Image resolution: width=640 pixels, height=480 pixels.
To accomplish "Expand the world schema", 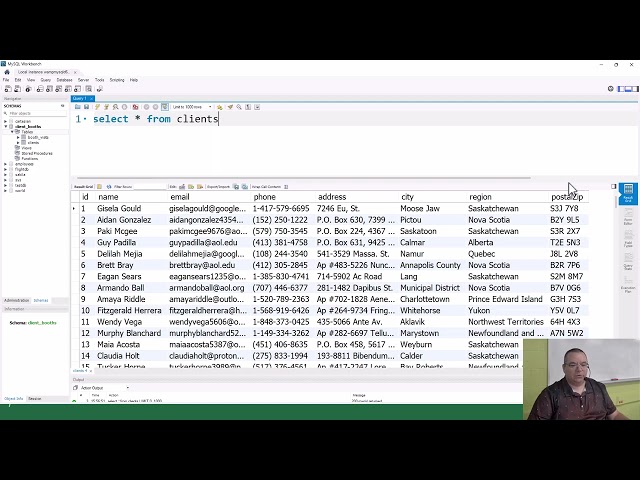I will (6, 190).
